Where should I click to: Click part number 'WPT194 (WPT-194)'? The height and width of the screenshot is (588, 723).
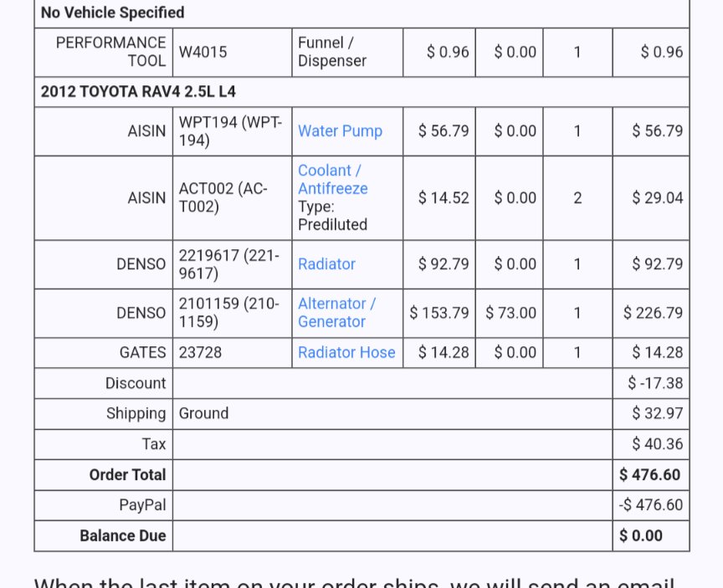pos(230,130)
